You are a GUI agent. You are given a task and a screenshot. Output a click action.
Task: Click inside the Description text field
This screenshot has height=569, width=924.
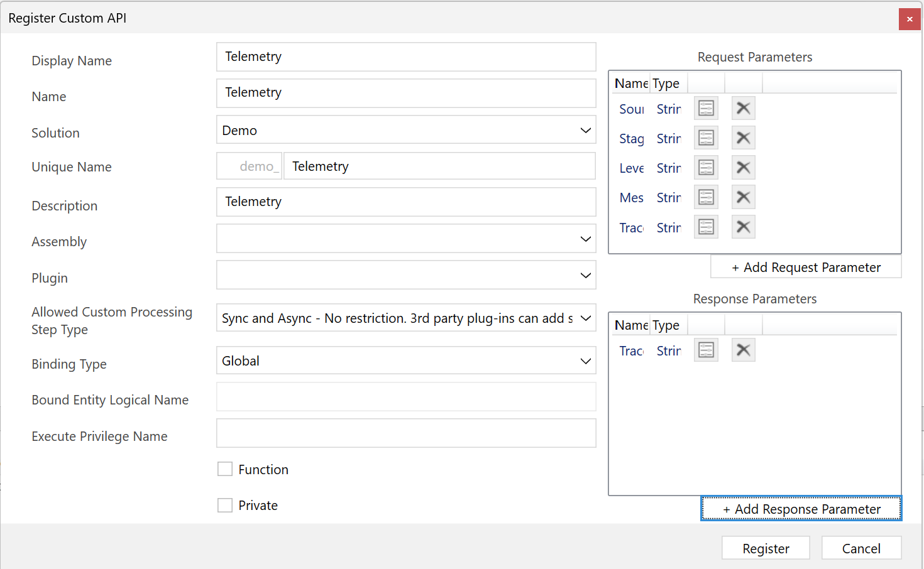click(x=406, y=202)
